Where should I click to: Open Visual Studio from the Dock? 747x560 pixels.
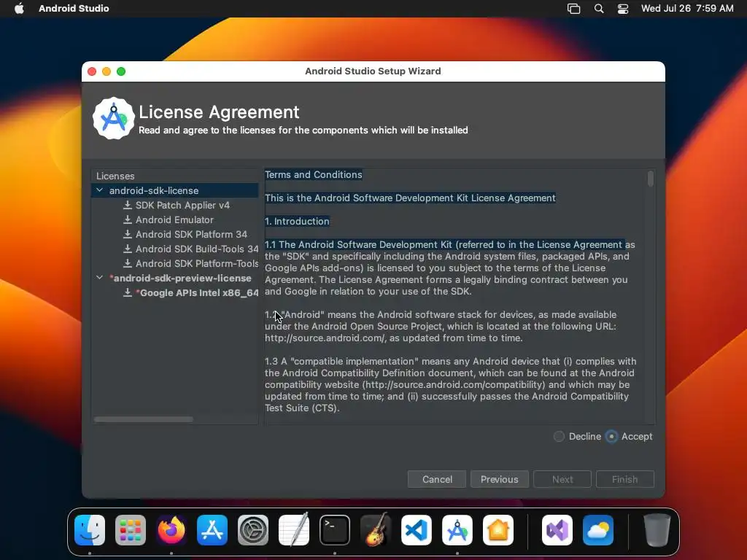coord(557,530)
